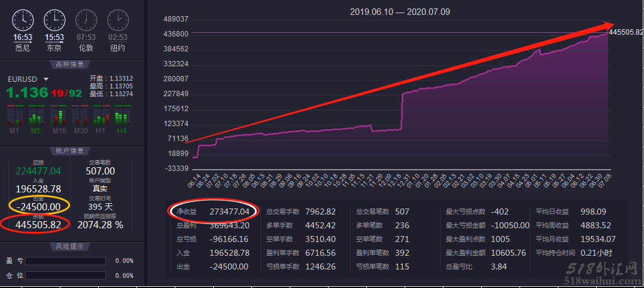Click the 净收益 value 273477.04
The height and width of the screenshot is (288, 644).
coord(229,212)
